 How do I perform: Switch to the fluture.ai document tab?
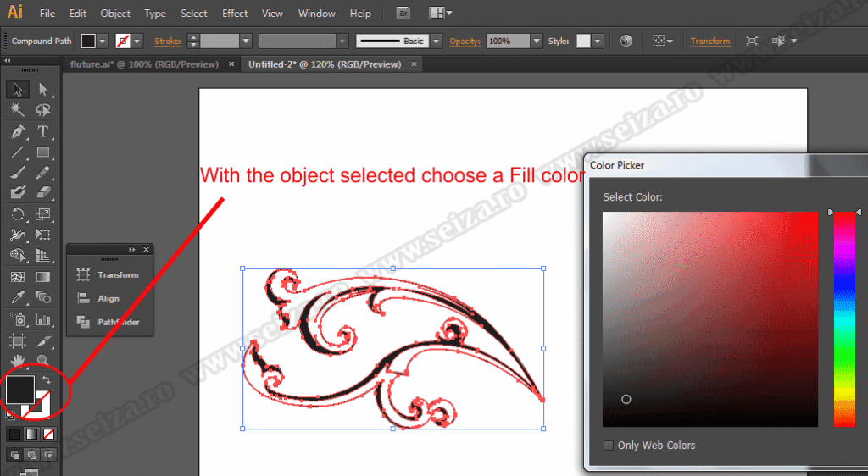point(144,64)
